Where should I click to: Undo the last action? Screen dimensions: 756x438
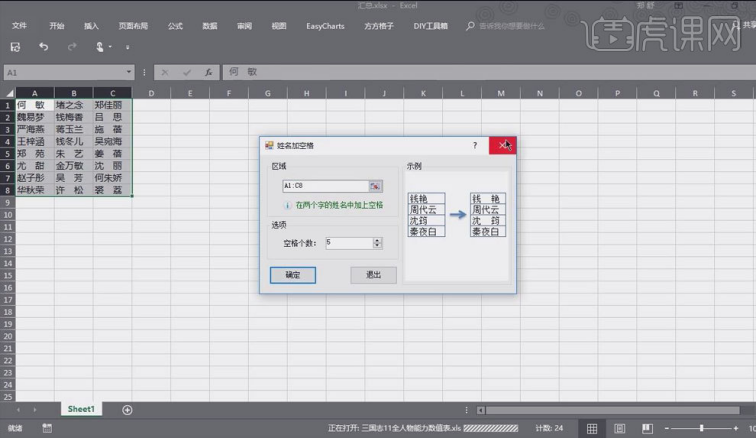44,47
